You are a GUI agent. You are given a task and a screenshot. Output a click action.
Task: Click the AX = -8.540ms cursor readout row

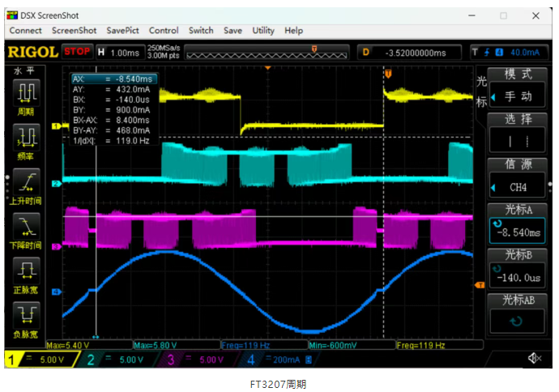(113, 79)
